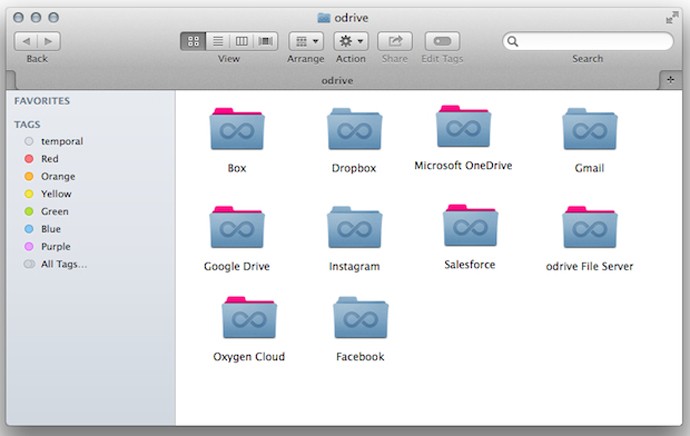Open the Instagram folder
The image size is (690, 436).
click(x=354, y=228)
